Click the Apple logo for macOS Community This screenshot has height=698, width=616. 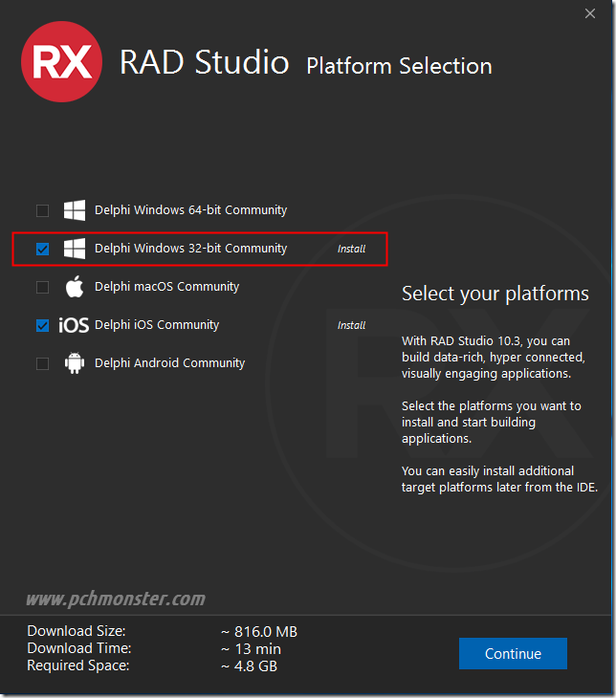click(75, 287)
